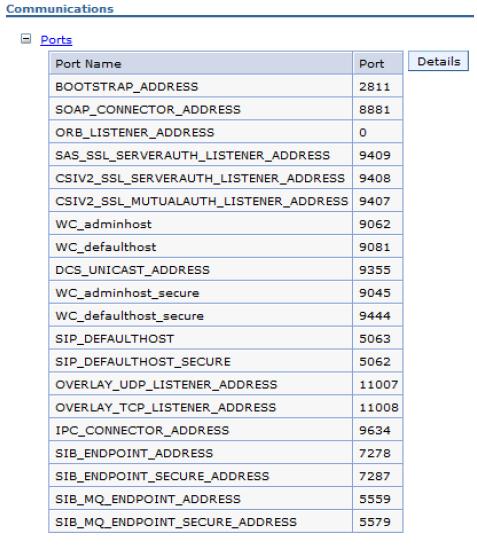Click the ORB_LISTENER_ADDRESS entry

coord(135,132)
